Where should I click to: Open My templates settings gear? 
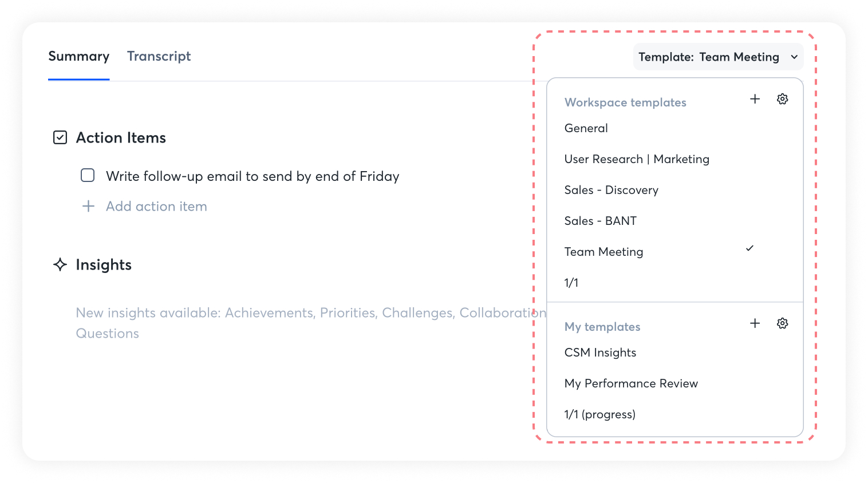click(782, 323)
